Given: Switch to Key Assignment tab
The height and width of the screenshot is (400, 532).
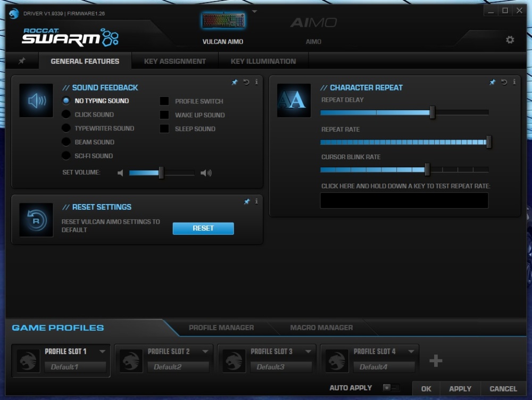Looking at the screenshot, I should tap(174, 61).
